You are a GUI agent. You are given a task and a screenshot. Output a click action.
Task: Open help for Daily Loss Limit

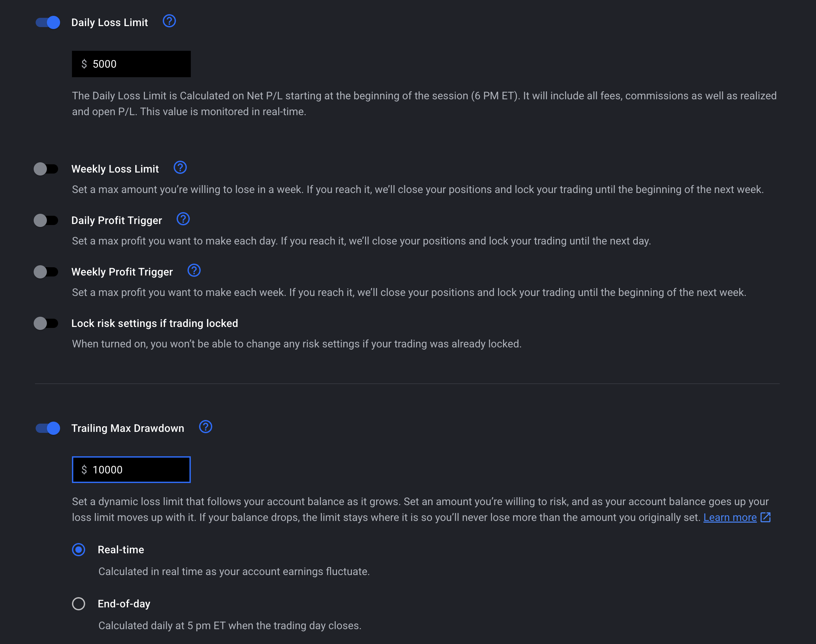pyautogui.click(x=169, y=21)
